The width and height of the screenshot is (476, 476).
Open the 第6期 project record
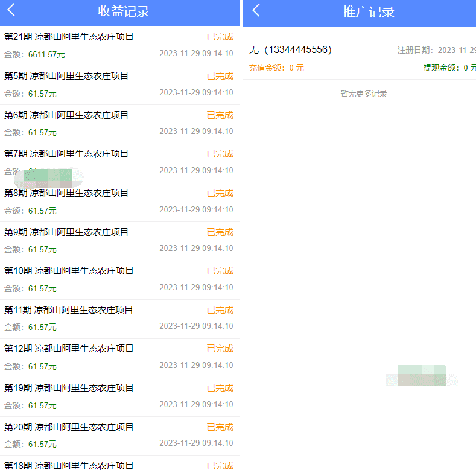point(66,115)
